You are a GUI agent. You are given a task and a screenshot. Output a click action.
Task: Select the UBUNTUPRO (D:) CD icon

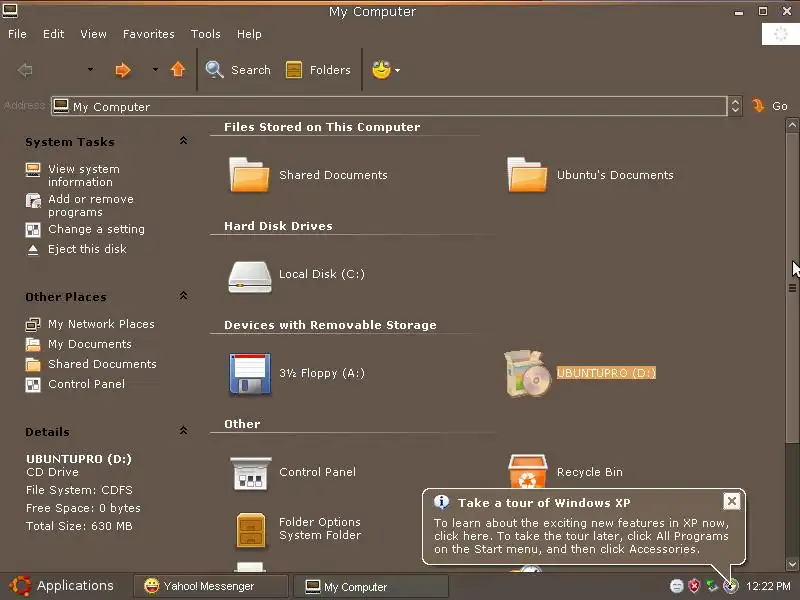(x=528, y=373)
